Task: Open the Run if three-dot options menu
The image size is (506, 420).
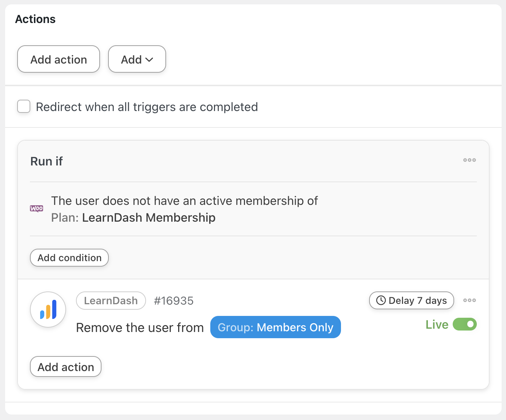Action: (469, 160)
